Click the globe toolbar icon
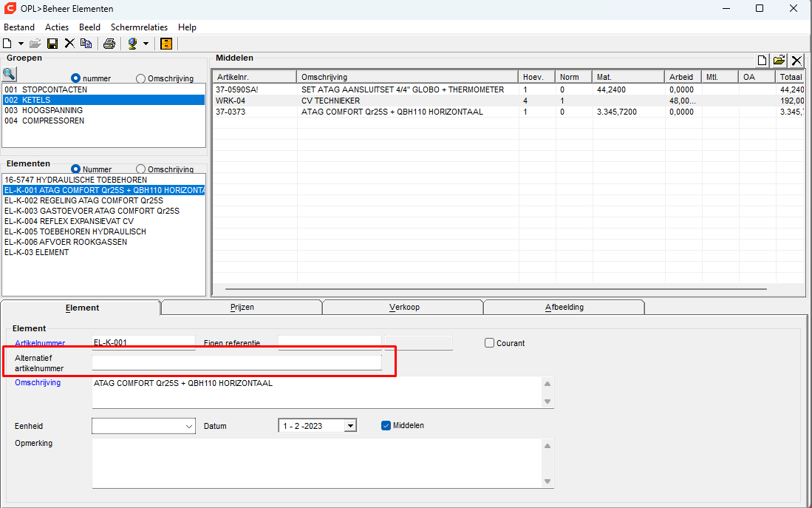The image size is (812, 508). (132, 44)
